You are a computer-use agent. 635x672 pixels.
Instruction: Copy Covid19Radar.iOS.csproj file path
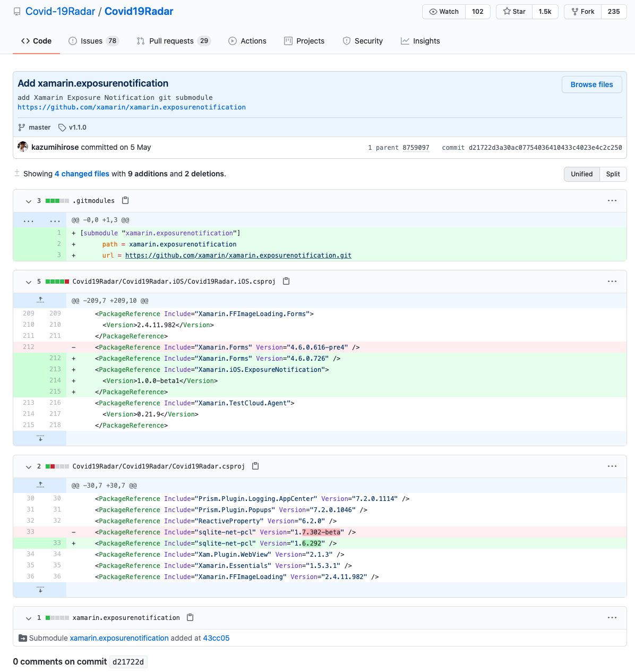pyautogui.click(x=286, y=281)
